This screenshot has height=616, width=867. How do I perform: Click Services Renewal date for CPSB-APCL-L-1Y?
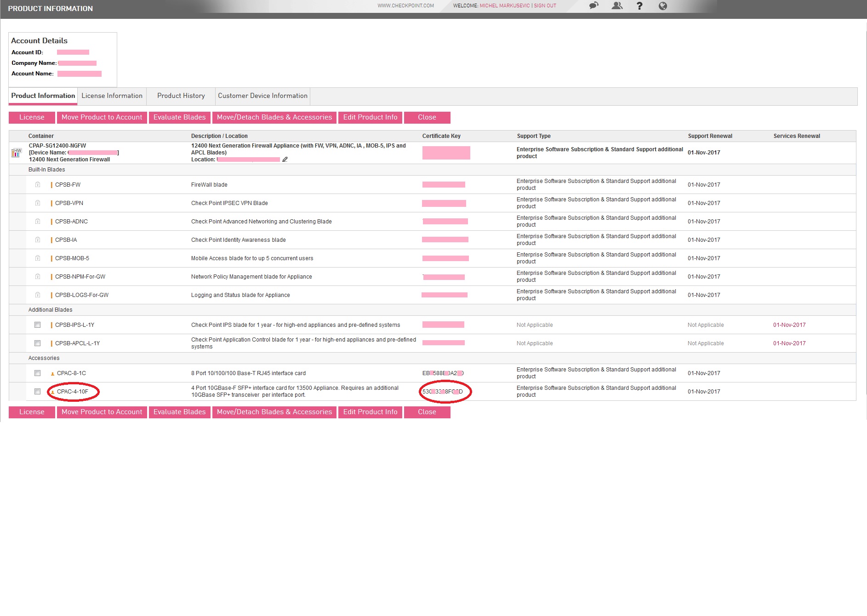click(x=789, y=343)
